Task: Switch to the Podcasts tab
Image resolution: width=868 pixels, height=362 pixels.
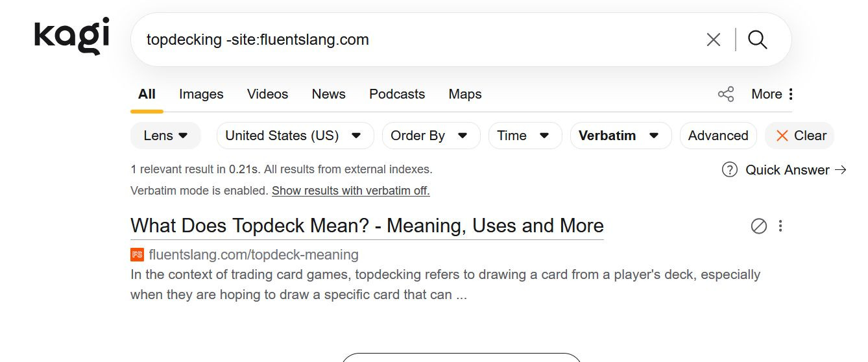Action: coord(396,94)
